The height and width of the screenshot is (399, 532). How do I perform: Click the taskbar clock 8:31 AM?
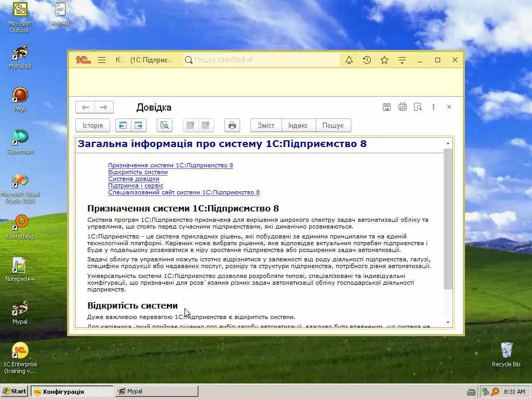point(514,392)
